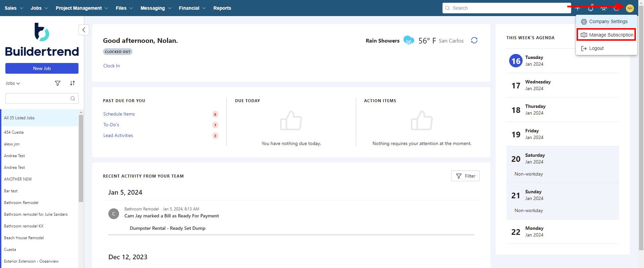This screenshot has width=644, height=268.
Task: Click the "1" badge beside To-Do's
Action: 215,125
